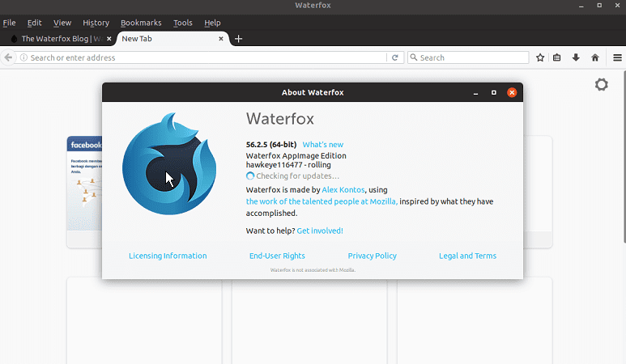Open new tab page settings gear
Viewport: 626px width, 364px height.
click(x=601, y=84)
